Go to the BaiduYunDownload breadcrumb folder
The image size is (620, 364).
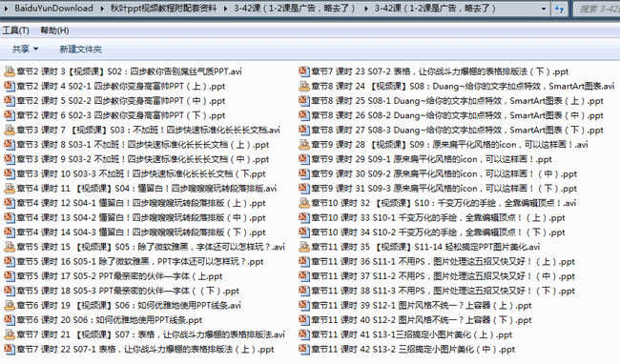[53, 9]
